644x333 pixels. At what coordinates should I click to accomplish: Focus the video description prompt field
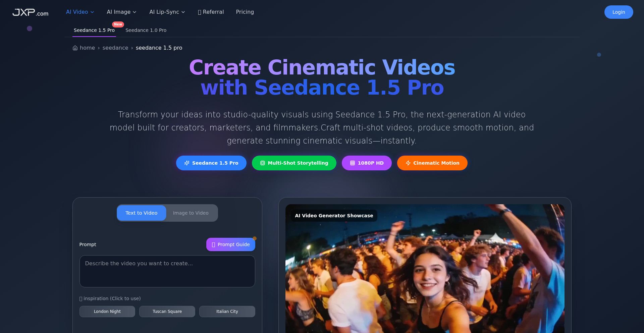click(167, 271)
